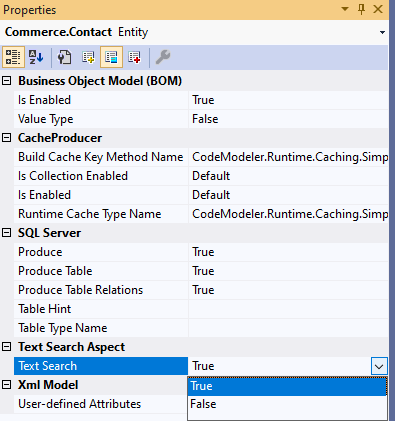Click the BOM Is Enabled True value
This screenshot has width=395, height=421.
(x=288, y=100)
